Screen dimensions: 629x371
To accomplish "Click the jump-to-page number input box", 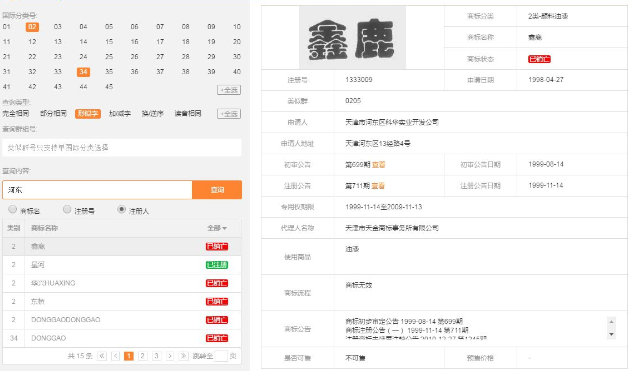I will [221, 356].
